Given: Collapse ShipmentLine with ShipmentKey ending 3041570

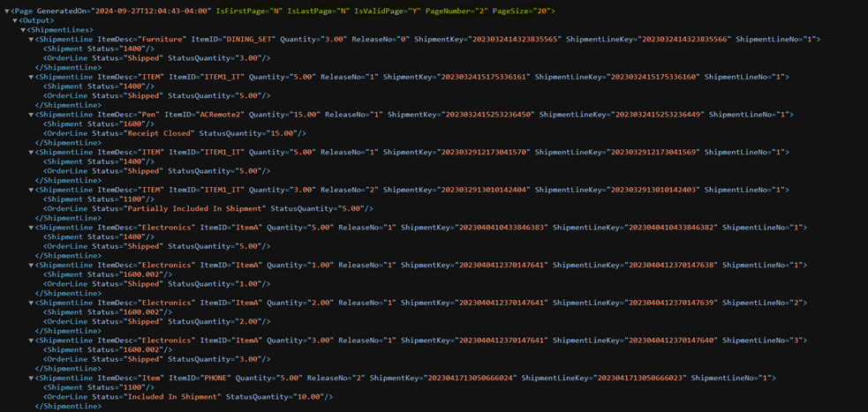Looking at the screenshot, I should coord(32,153).
